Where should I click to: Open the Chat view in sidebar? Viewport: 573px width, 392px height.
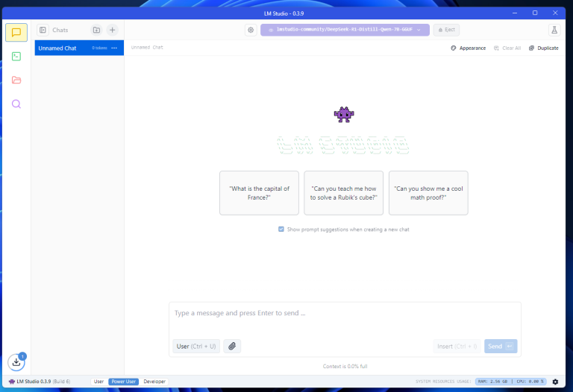16,32
